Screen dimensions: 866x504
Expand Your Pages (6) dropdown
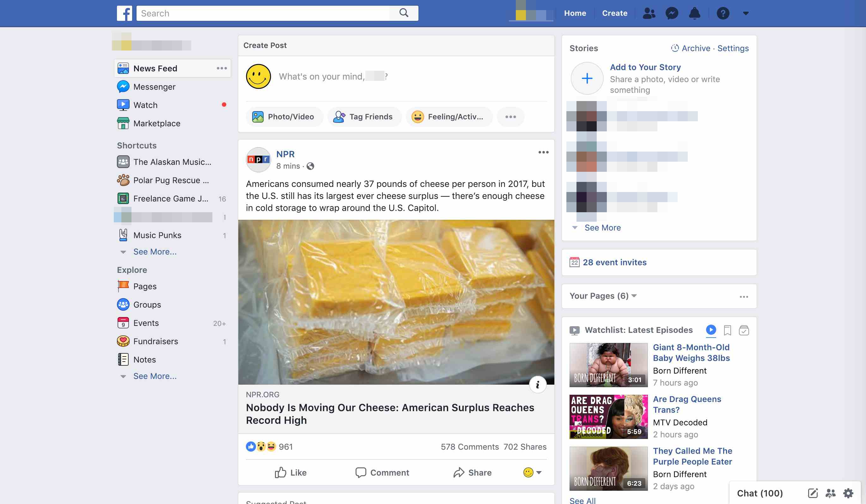click(x=603, y=296)
